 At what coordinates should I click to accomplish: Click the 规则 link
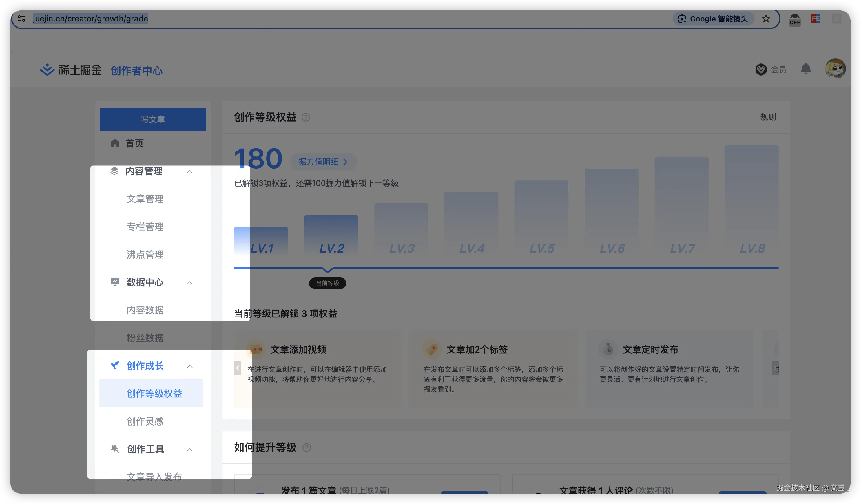point(768,117)
